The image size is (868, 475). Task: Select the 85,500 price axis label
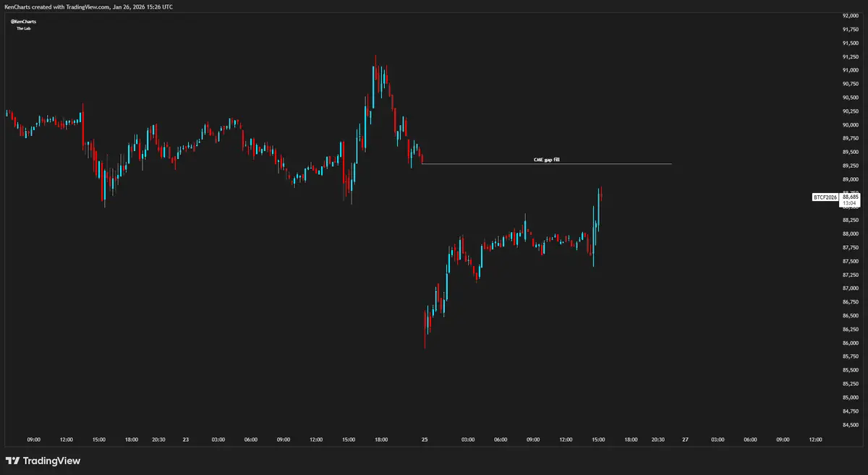pyautogui.click(x=851, y=371)
